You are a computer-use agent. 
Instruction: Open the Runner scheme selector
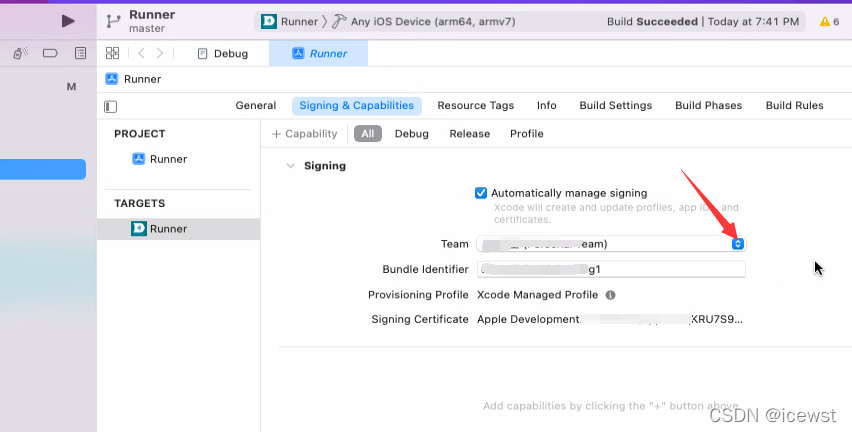[289, 22]
